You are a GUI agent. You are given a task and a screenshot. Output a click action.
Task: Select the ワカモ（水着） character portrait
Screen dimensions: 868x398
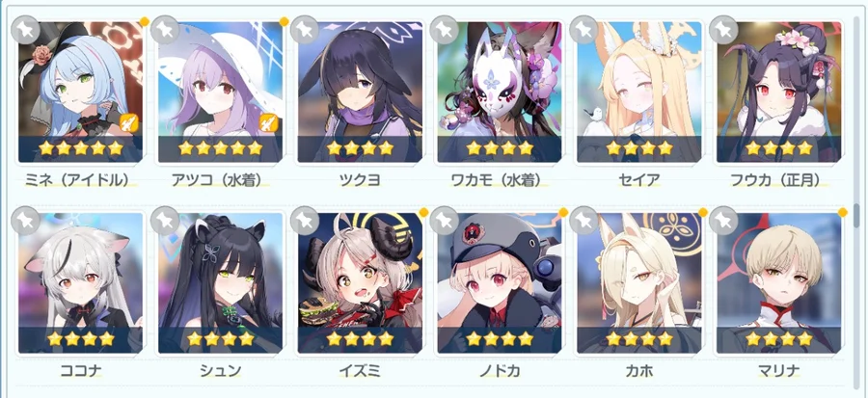pos(500,92)
